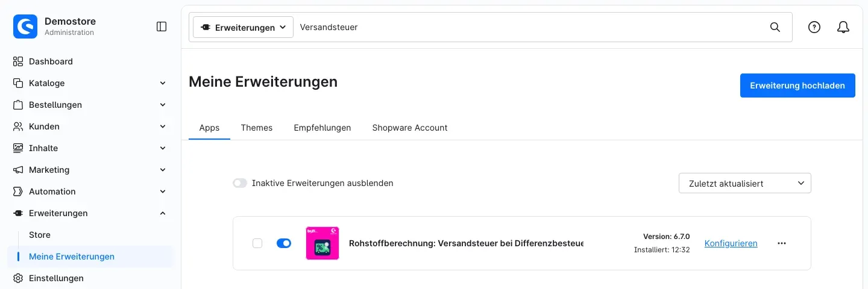The image size is (868, 289).
Task: Open the Zuletzt aktualisiert sort dropdown
Action: (745, 183)
